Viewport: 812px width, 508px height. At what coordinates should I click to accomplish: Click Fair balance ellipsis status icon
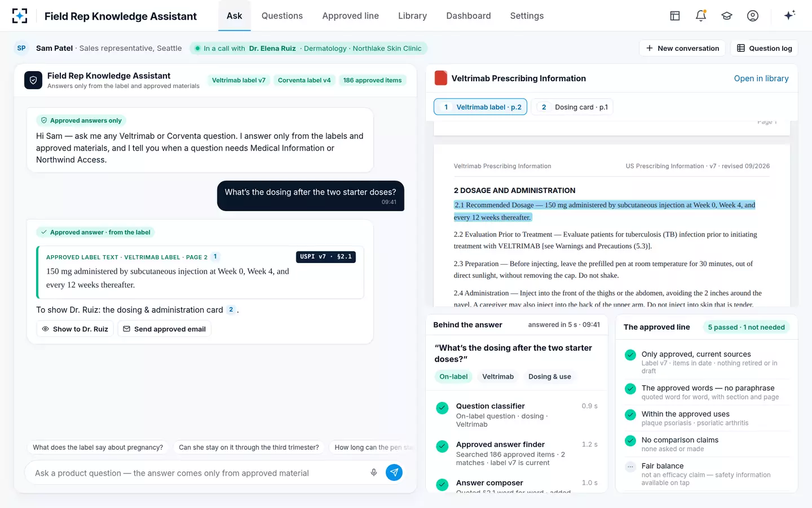pyautogui.click(x=630, y=467)
